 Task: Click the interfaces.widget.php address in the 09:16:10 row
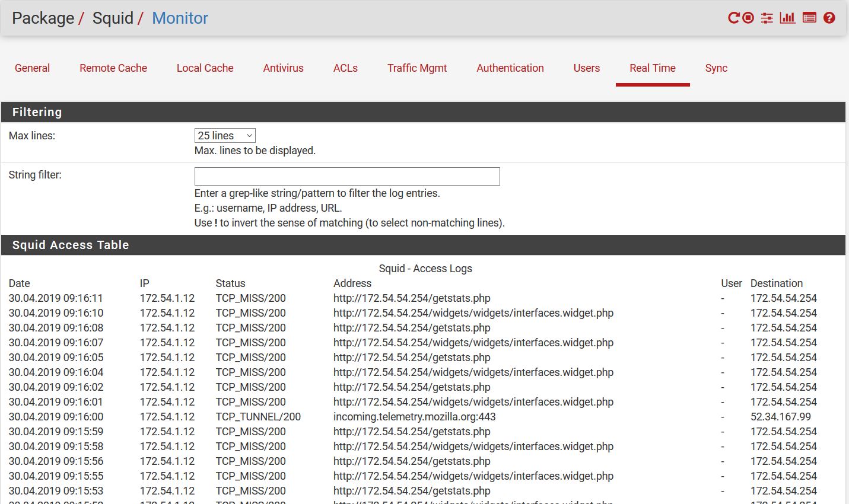click(x=473, y=313)
